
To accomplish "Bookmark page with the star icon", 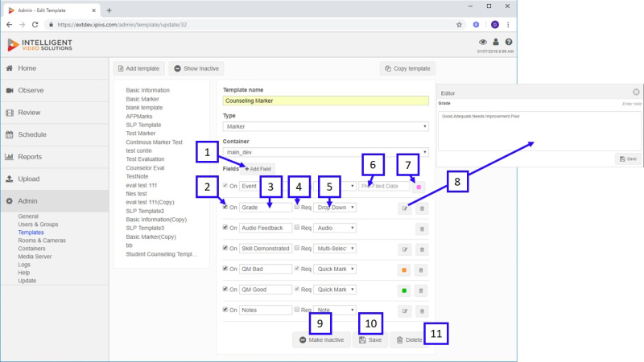I will pyautogui.click(x=459, y=25).
